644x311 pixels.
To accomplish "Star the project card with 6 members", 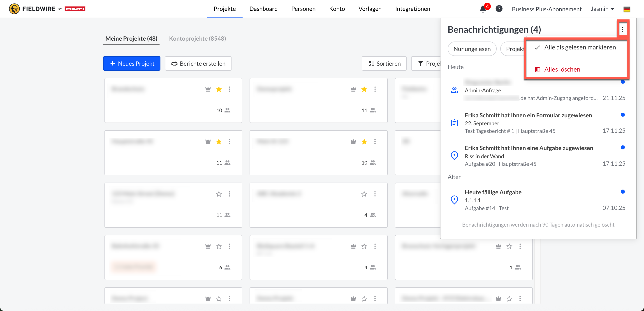I will 219,246.
